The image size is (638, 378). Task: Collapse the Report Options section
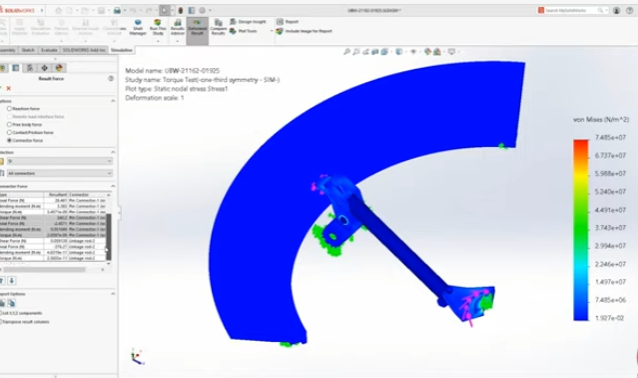[x=113, y=294]
